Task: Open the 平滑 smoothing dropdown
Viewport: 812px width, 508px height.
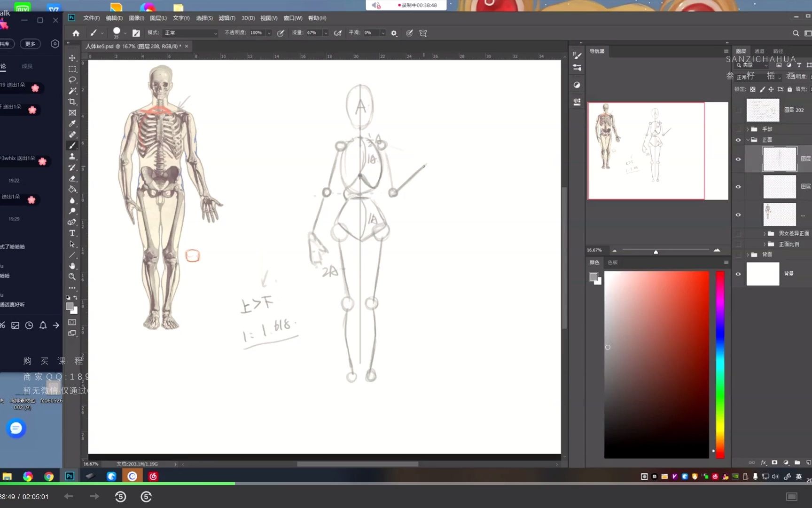Action: [x=383, y=33]
